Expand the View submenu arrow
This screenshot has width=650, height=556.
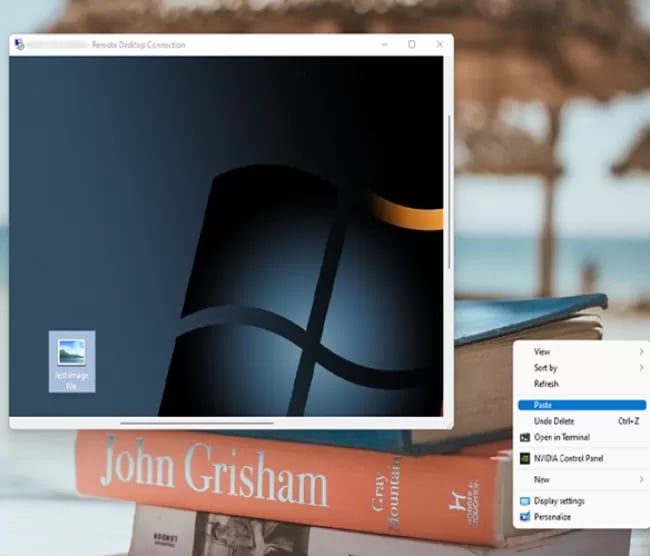point(641,352)
